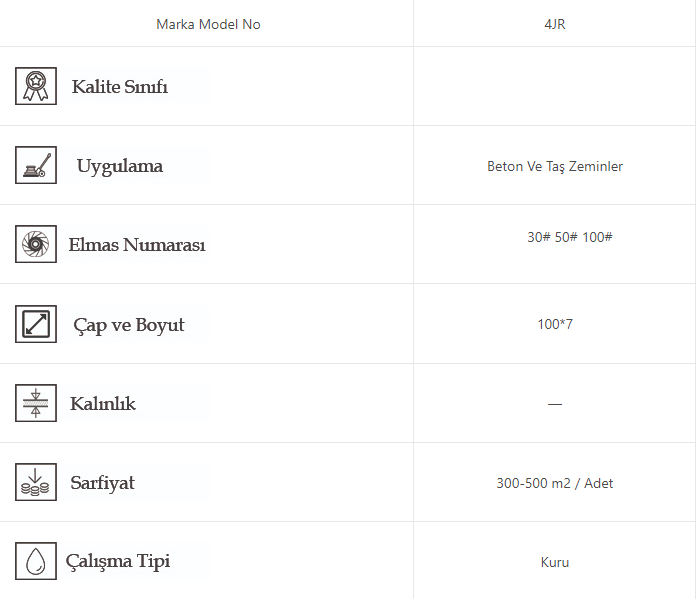This screenshot has height=599, width=696.
Task: Click the 4JR model value
Action: coord(554,24)
